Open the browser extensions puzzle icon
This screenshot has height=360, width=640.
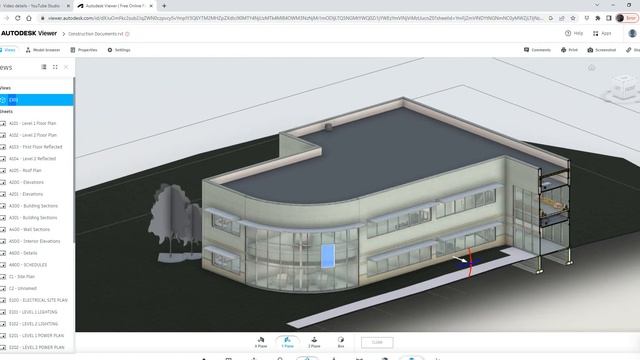click(x=598, y=18)
